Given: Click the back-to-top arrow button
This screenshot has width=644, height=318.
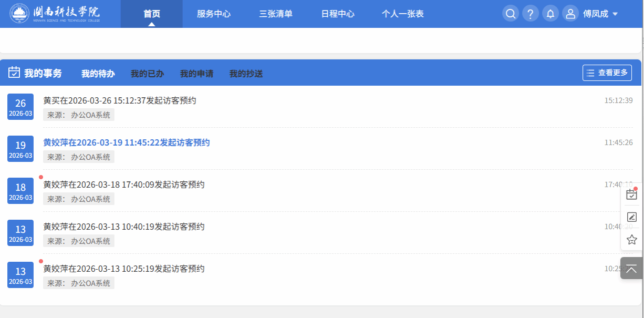Looking at the screenshot, I should click(x=631, y=268).
